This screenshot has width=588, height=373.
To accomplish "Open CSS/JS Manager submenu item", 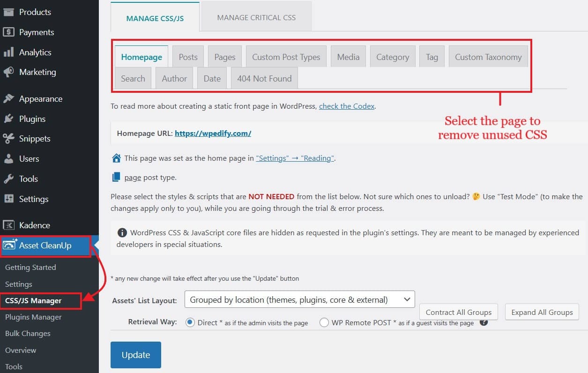I will 33,300.
